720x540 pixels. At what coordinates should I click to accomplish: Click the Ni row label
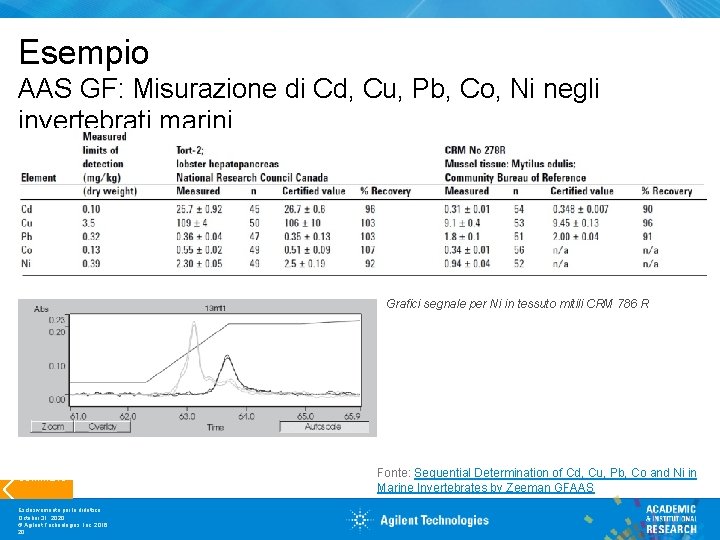pyautogui.click(x=26, y=264)
